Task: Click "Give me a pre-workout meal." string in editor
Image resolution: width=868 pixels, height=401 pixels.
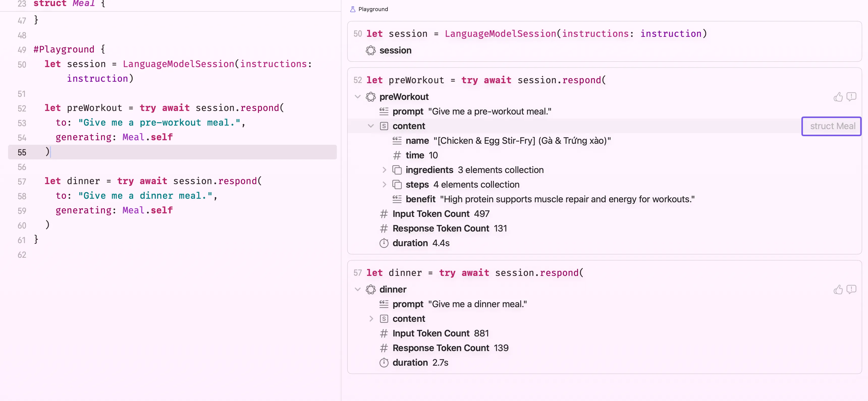Action: point(159,123)
